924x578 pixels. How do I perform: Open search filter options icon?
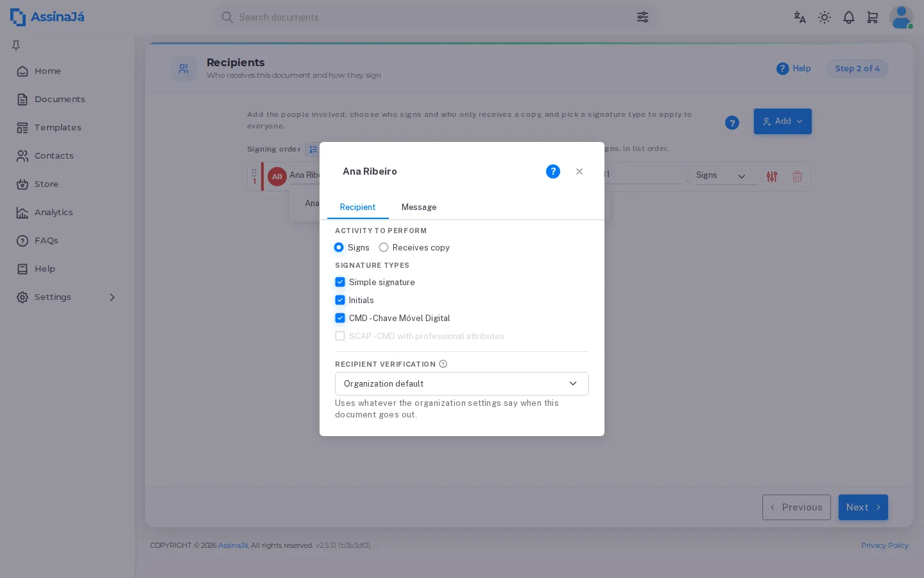pos(642,17)
